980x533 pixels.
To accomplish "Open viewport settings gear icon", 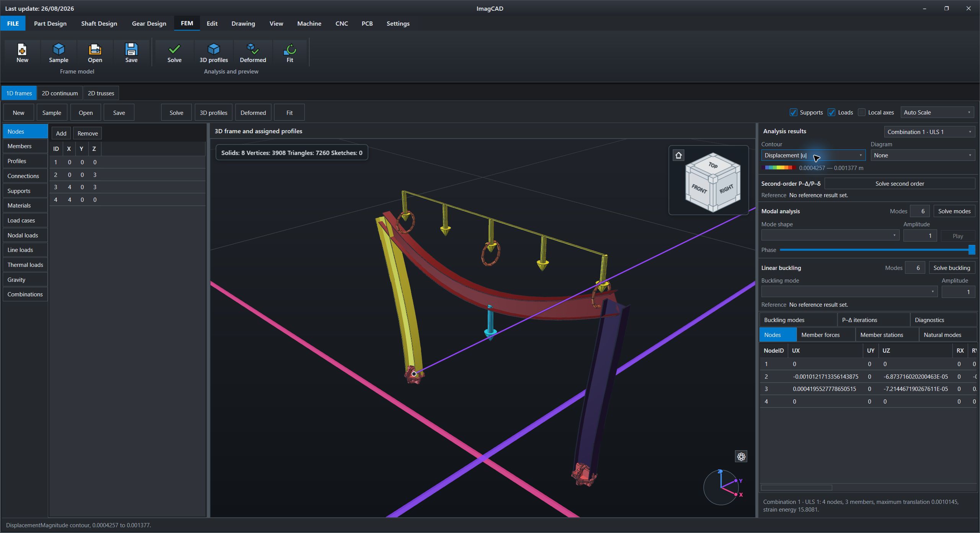I will [x=741, y=456].
